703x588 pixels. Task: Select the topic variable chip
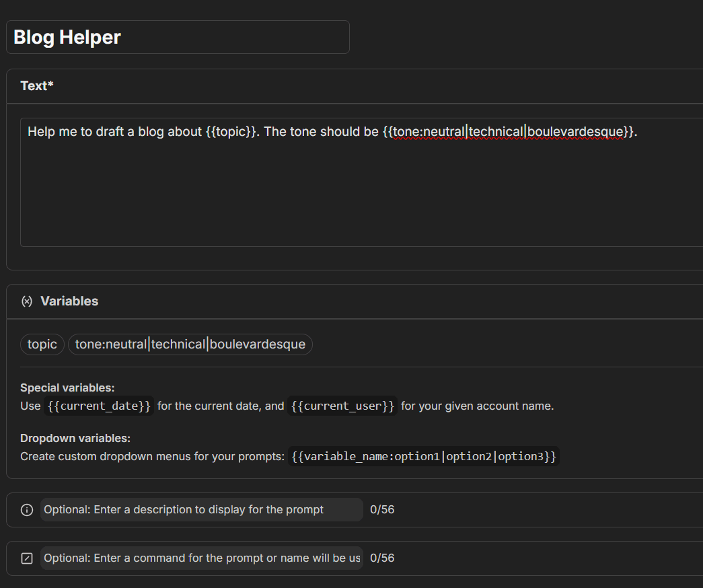click(42, 344)
